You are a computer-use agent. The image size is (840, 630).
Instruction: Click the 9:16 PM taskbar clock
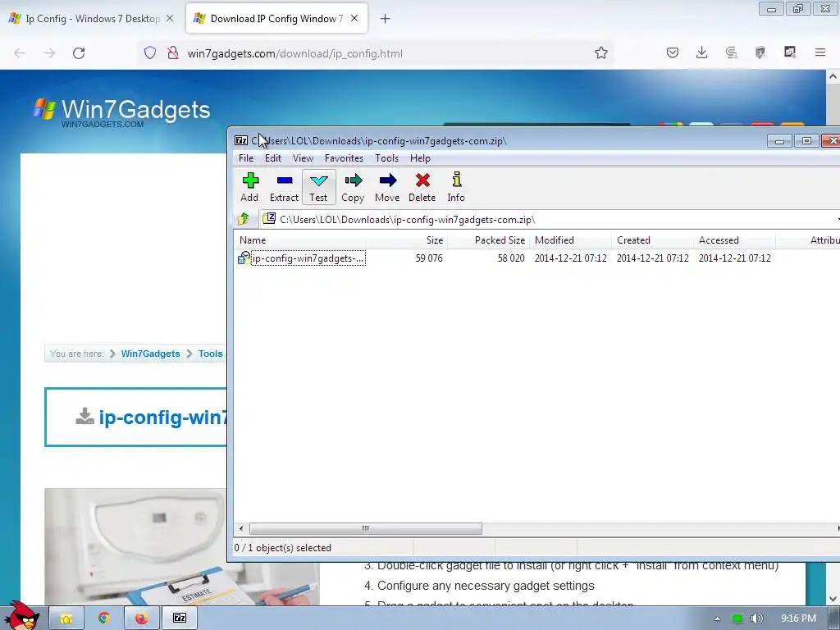798,619
